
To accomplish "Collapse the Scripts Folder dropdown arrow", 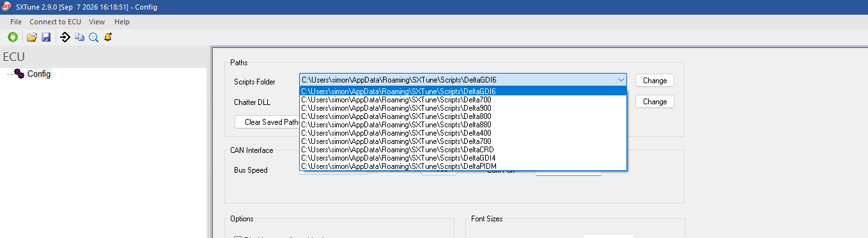I will pos(621,80).
